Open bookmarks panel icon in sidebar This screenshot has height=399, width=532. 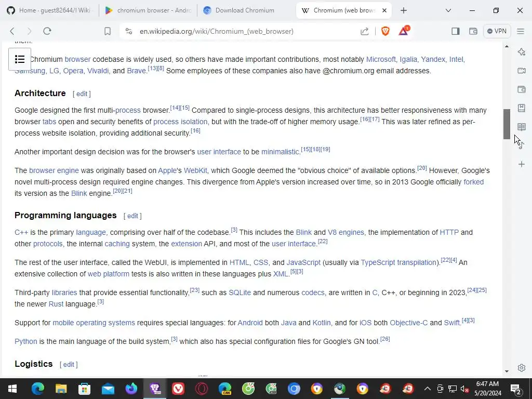[522, 108]
